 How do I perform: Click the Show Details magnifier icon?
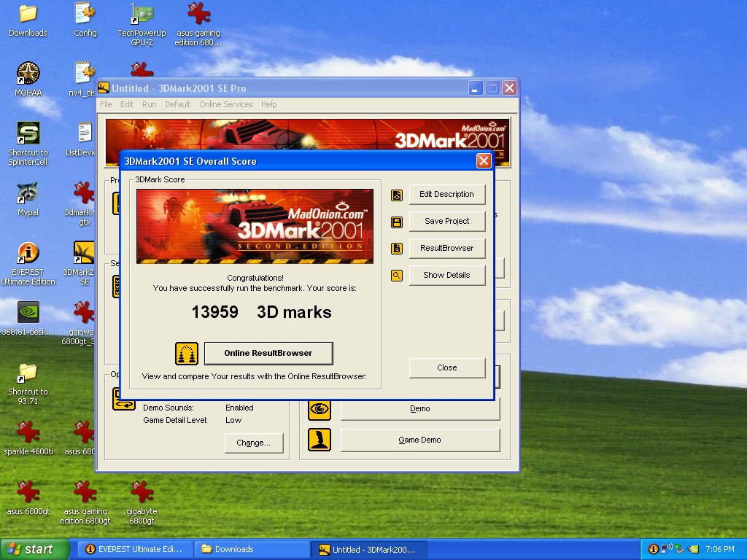tap(396, 275)
